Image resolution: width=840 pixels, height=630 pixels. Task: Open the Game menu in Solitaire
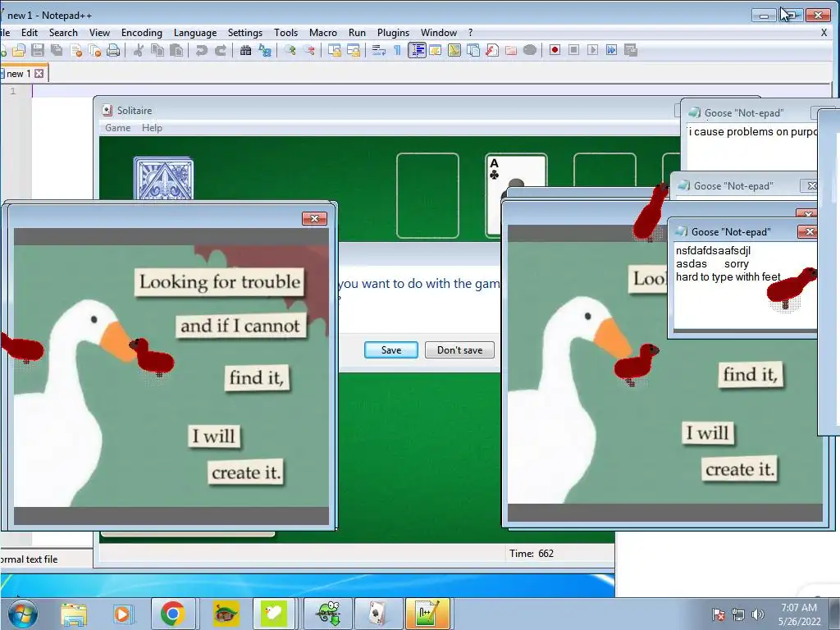click(118, 127)
